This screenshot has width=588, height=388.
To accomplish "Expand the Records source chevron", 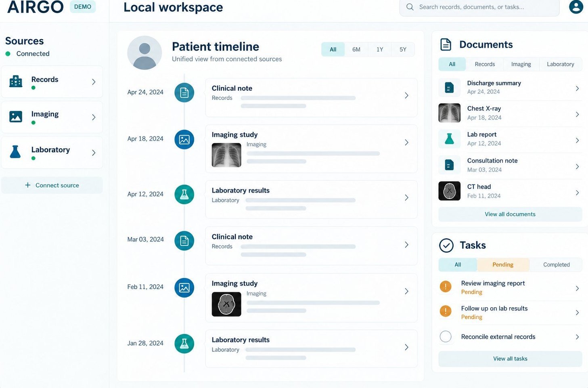I will [x=94, y=82].
